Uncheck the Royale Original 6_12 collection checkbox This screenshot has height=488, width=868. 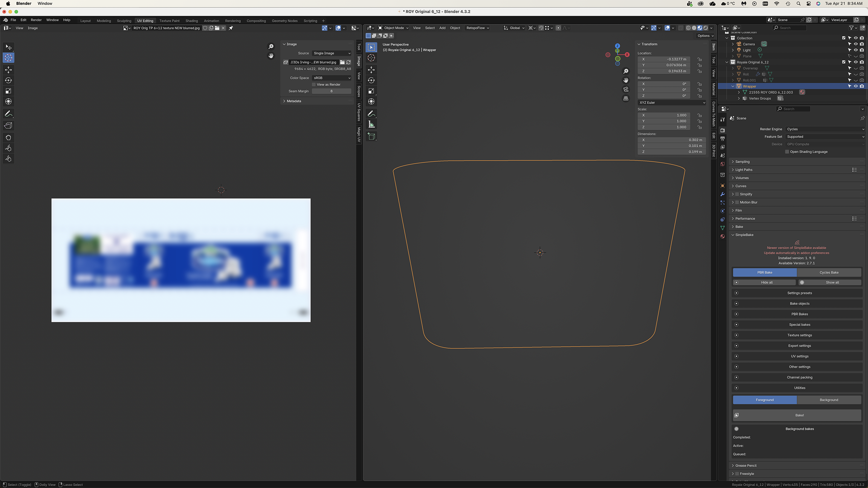point(844,62)
